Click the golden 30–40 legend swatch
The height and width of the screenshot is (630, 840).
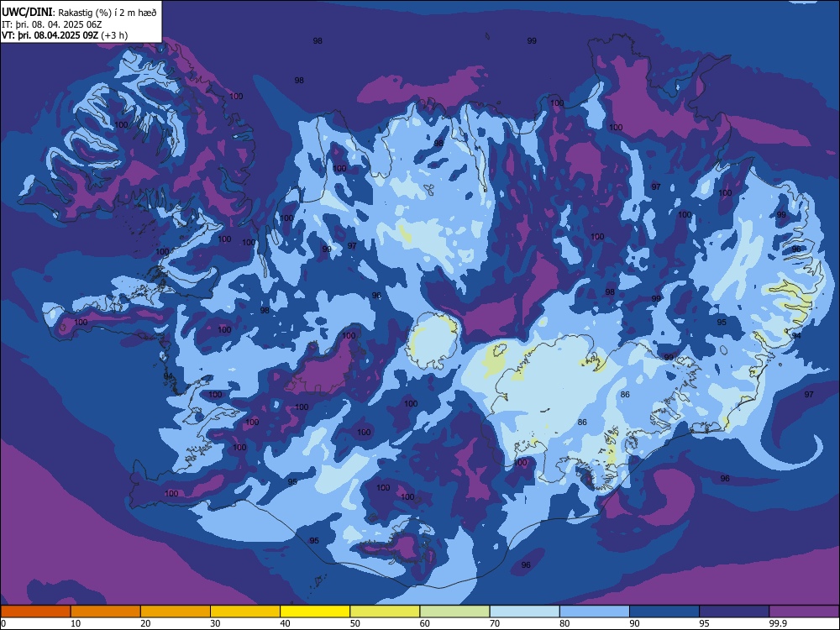[245, 612]
